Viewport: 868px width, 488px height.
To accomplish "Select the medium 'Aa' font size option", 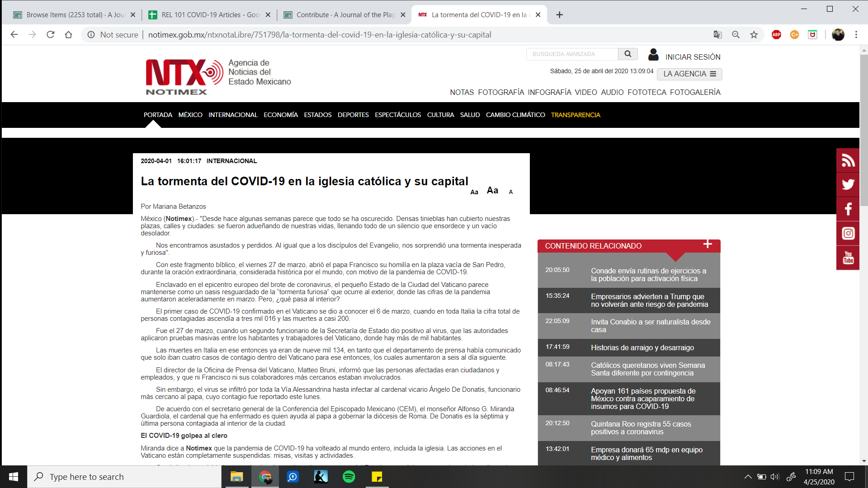I will (474, 192).
